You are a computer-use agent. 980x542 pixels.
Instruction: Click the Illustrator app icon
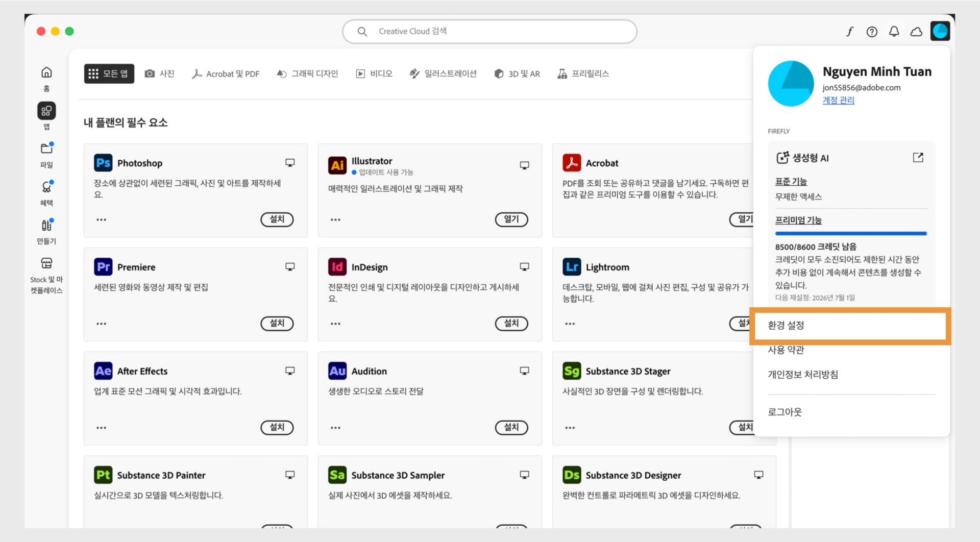click(x=337, y=165)
